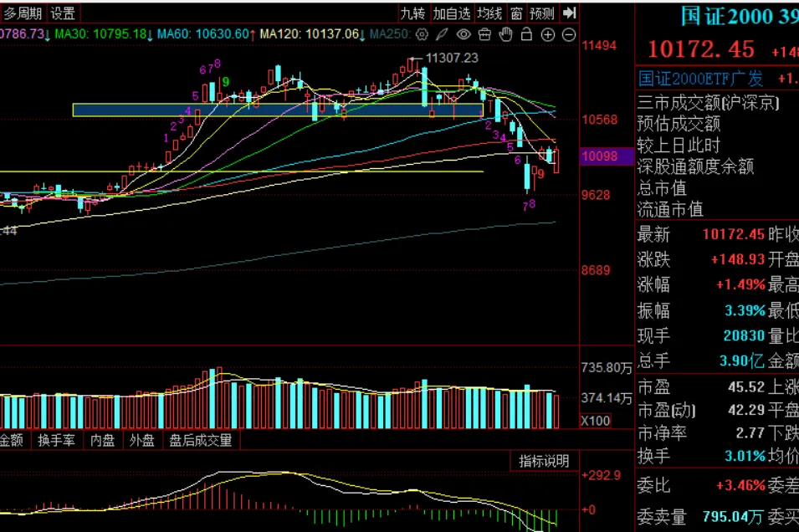The image size is (799, 532).
Task: Click the 总市值 row
Action: [662, 188]
